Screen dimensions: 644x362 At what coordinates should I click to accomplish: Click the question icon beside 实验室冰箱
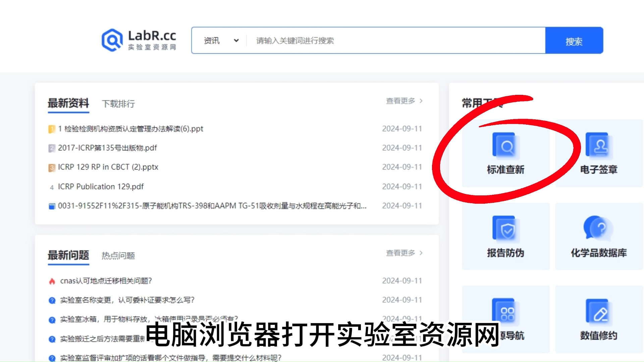click(52, 320)
